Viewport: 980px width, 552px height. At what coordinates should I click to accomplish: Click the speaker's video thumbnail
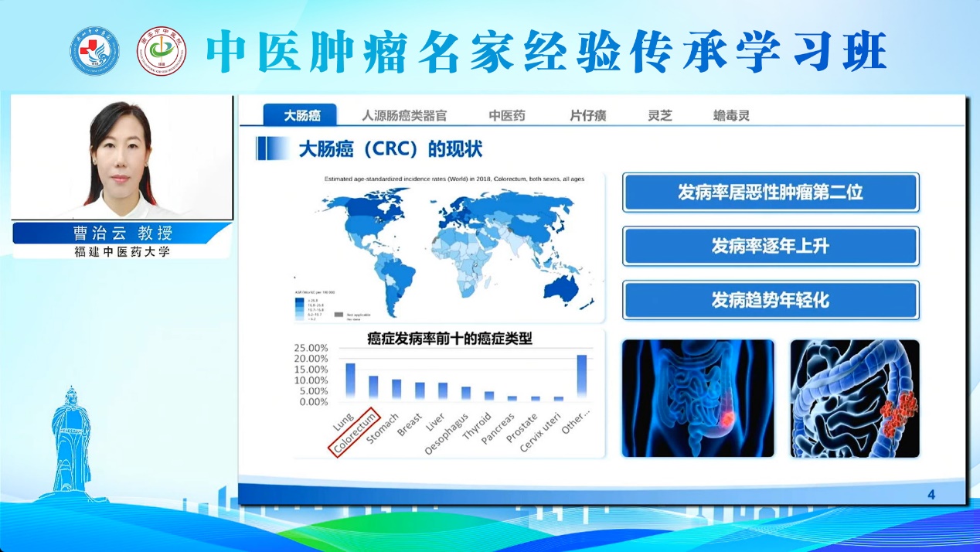tap(121, 157)
